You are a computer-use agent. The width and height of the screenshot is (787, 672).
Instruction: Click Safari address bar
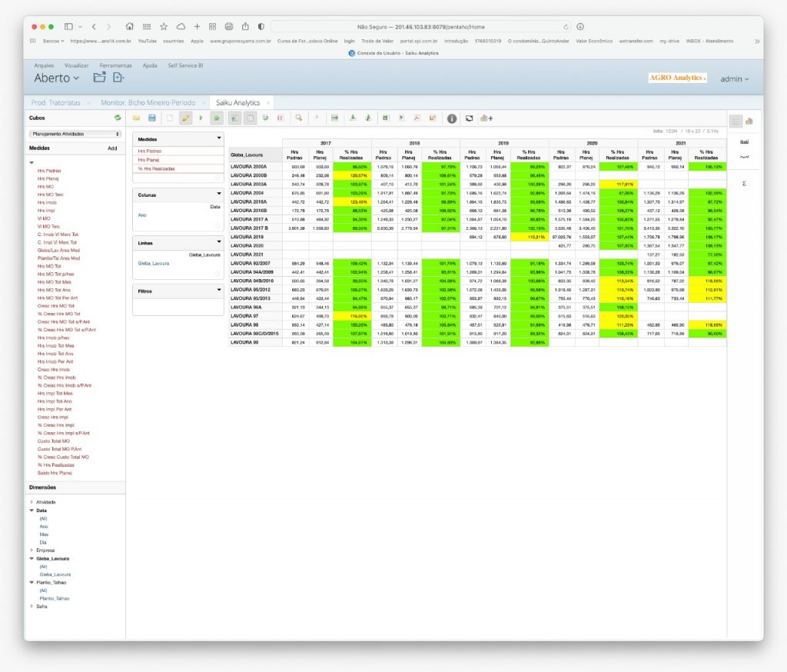(x=420, y=27)
